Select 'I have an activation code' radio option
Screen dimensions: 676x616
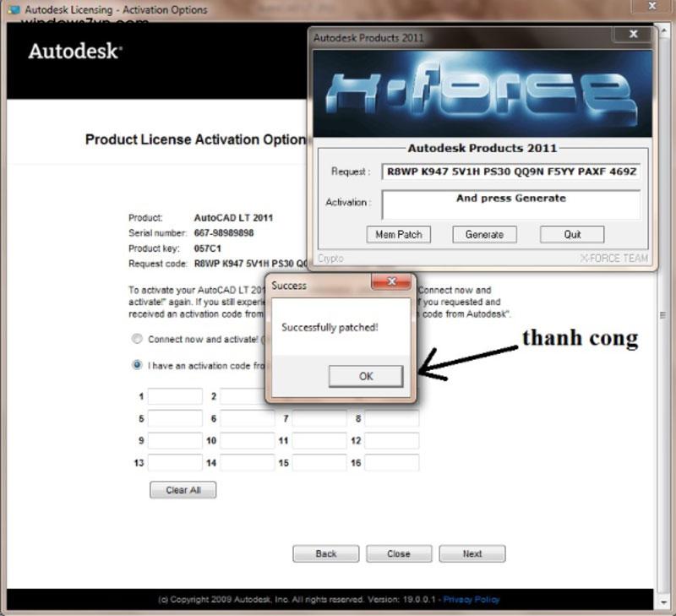point(137,365)
